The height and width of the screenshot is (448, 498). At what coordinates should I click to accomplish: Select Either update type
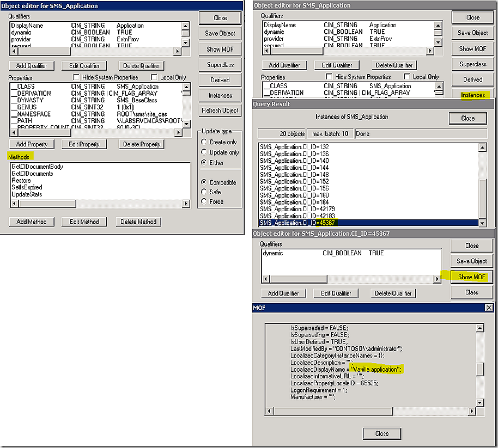click(x=204, y=162)
